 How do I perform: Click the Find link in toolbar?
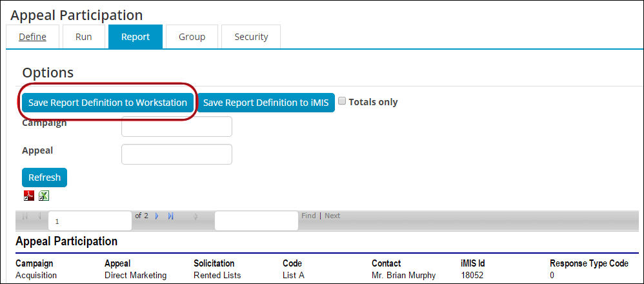click(308, 216)
